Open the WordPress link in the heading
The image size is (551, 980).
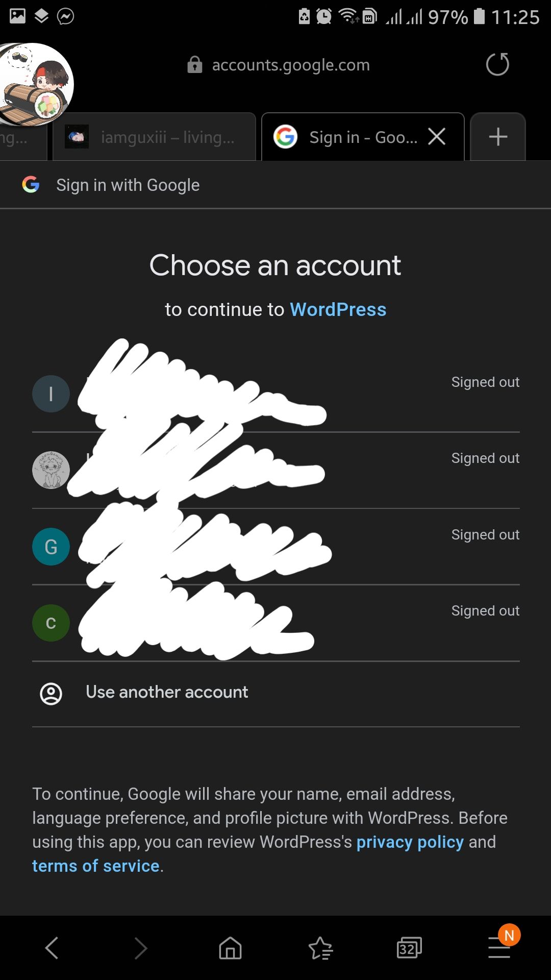pyautogui.click(x=338, y=310)
